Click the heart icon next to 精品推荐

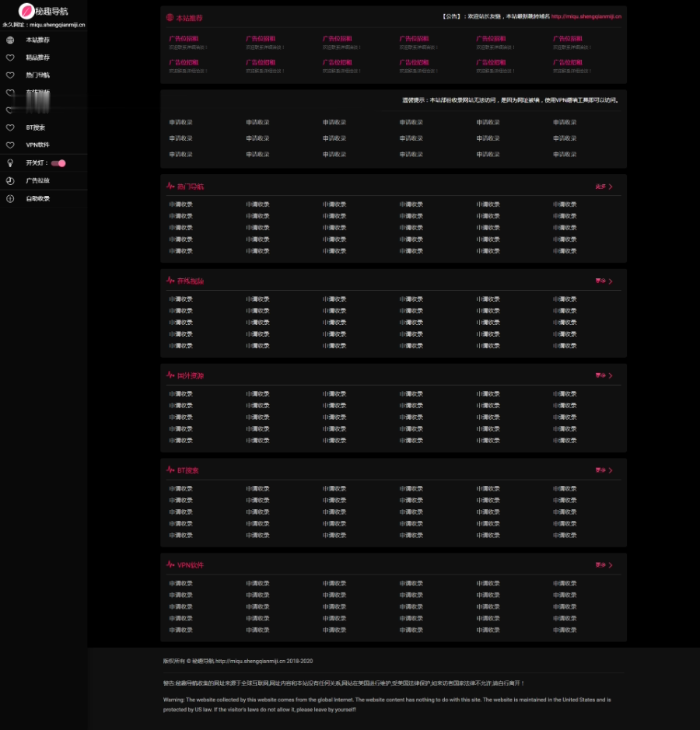[10, 58]
